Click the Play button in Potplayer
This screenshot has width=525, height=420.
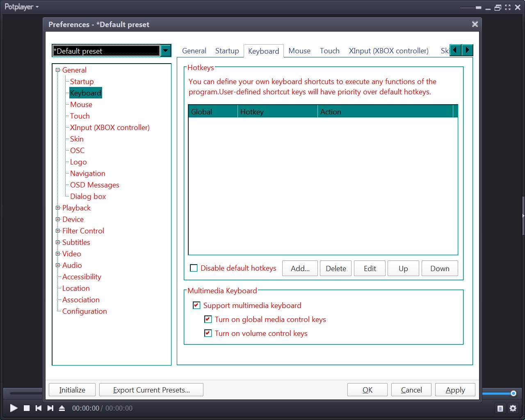(14, 408)
